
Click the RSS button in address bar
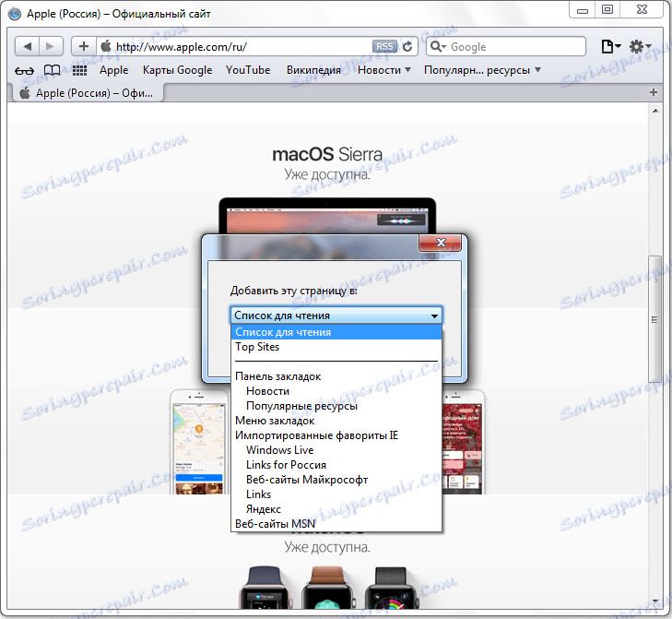point(384,46)
